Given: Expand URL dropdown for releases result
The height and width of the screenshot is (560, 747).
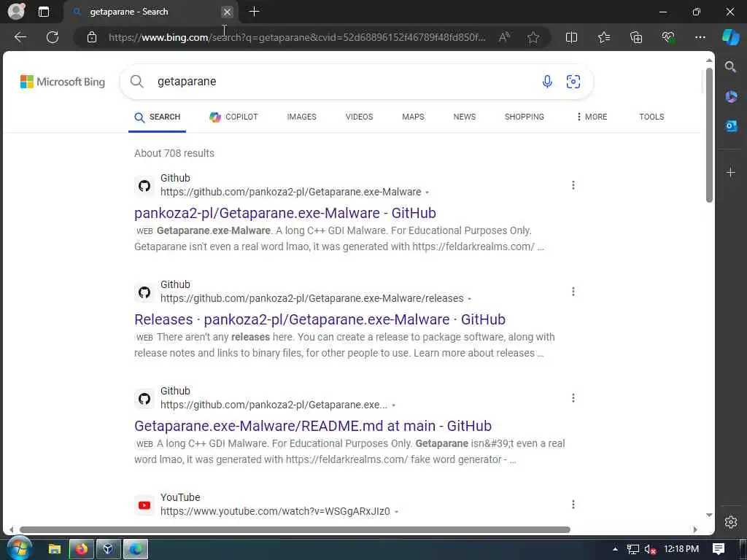Looking at the screenshot, I should [469, 299].
